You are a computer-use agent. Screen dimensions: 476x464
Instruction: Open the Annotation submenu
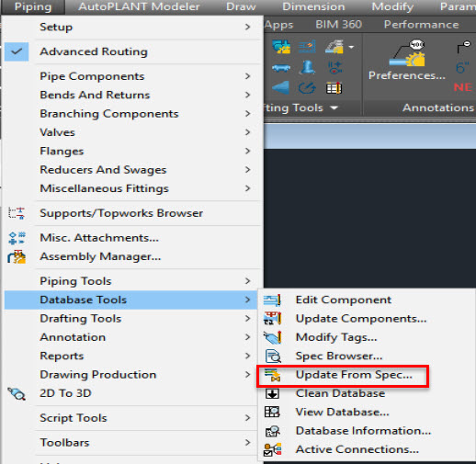[x=73, y=337]
